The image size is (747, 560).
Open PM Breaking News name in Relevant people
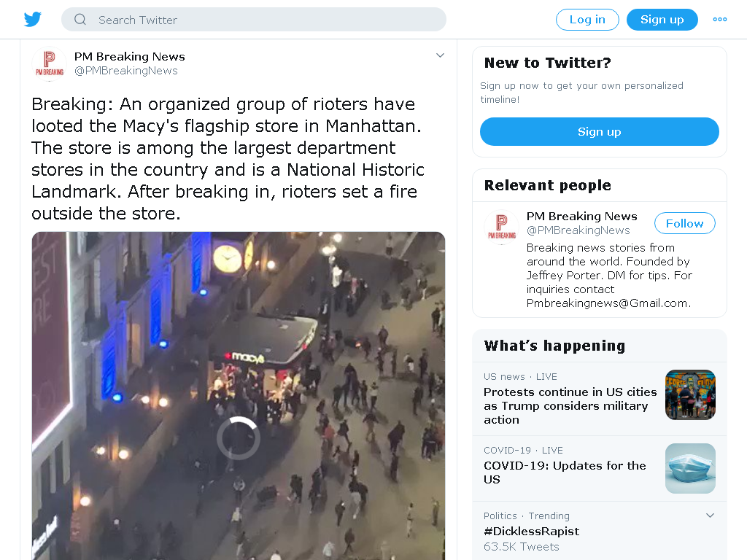click(581, 216)
